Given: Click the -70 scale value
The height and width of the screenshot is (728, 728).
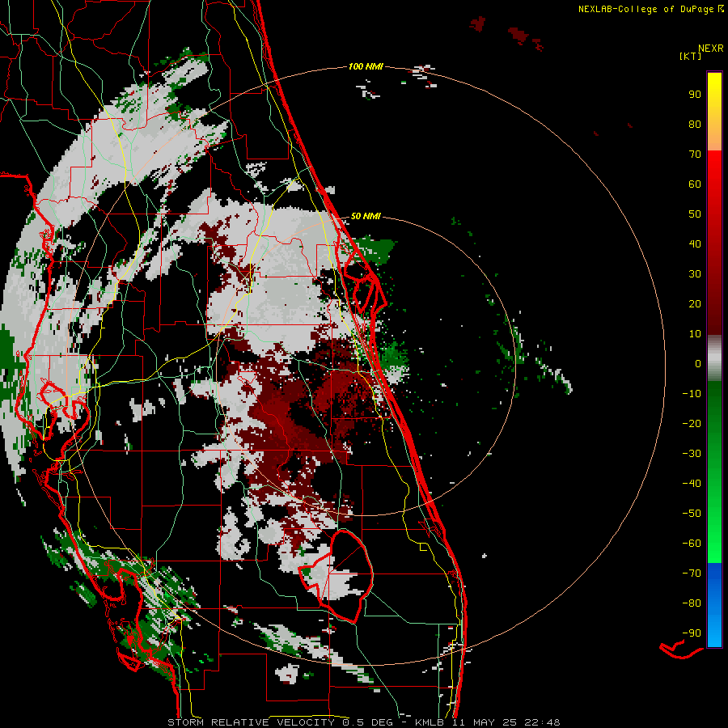Looking at the screenshot, I should click(692, 574).
